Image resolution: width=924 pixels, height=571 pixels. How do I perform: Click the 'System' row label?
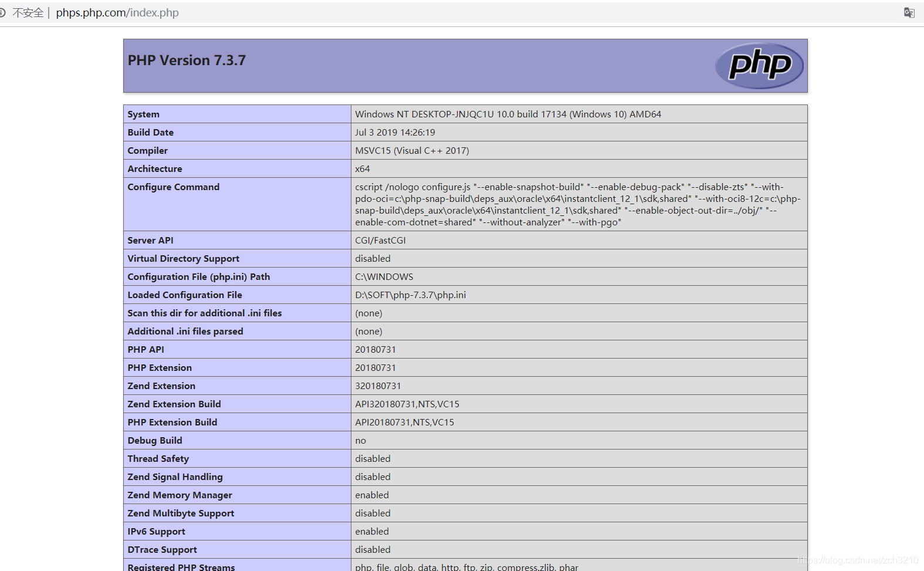[143, 114]
